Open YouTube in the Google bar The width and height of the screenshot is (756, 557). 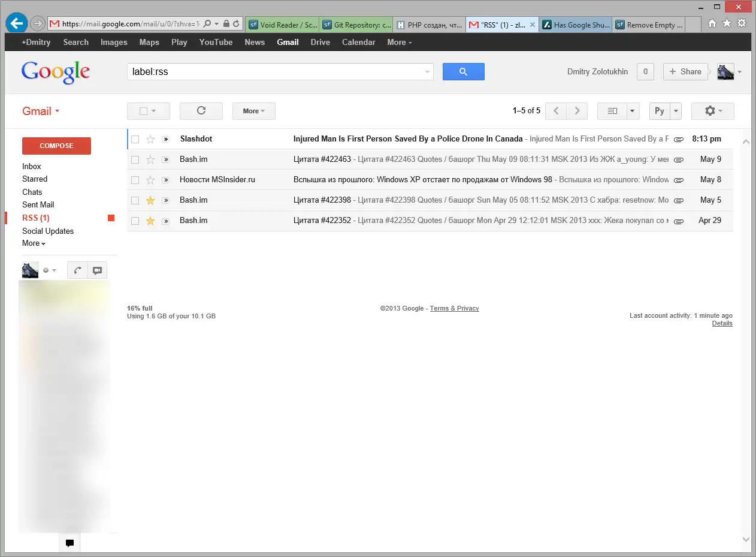click(216, 42)
